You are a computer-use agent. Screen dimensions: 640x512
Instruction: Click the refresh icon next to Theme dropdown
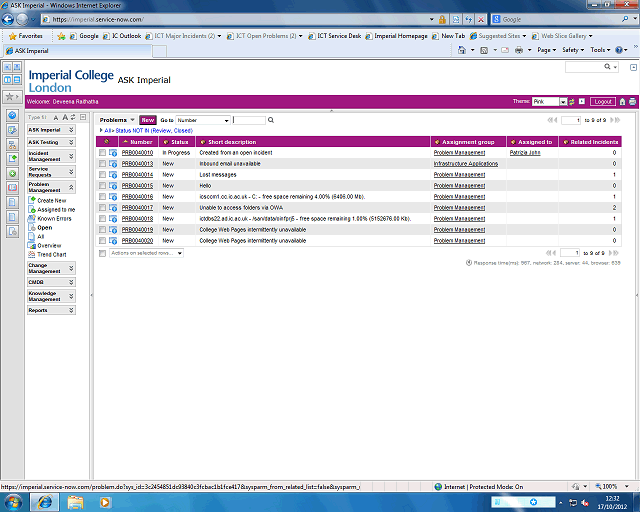click(x=577, y=101)
